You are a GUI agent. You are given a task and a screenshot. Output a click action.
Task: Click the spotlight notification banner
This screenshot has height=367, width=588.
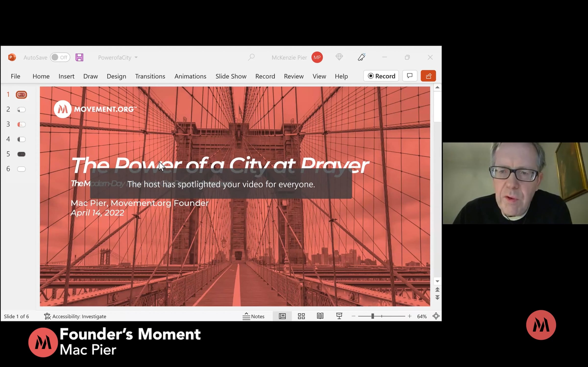[x=221, y=184]
